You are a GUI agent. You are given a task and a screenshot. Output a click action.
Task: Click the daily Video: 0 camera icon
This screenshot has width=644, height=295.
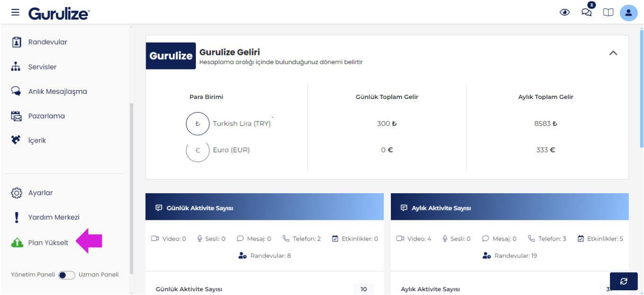click(x=155, y=239)
